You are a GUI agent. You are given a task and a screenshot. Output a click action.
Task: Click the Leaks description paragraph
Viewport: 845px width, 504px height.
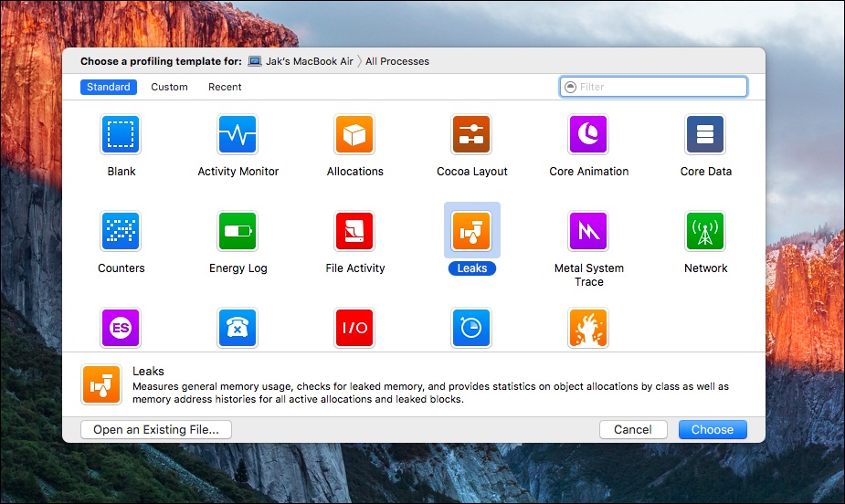430,394
